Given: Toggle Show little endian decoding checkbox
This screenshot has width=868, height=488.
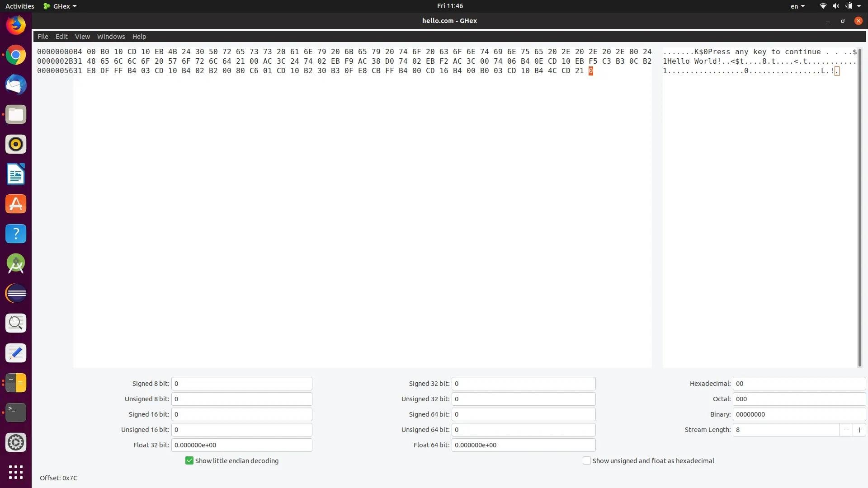Looking at the screenshot, I should click(189, 460).
